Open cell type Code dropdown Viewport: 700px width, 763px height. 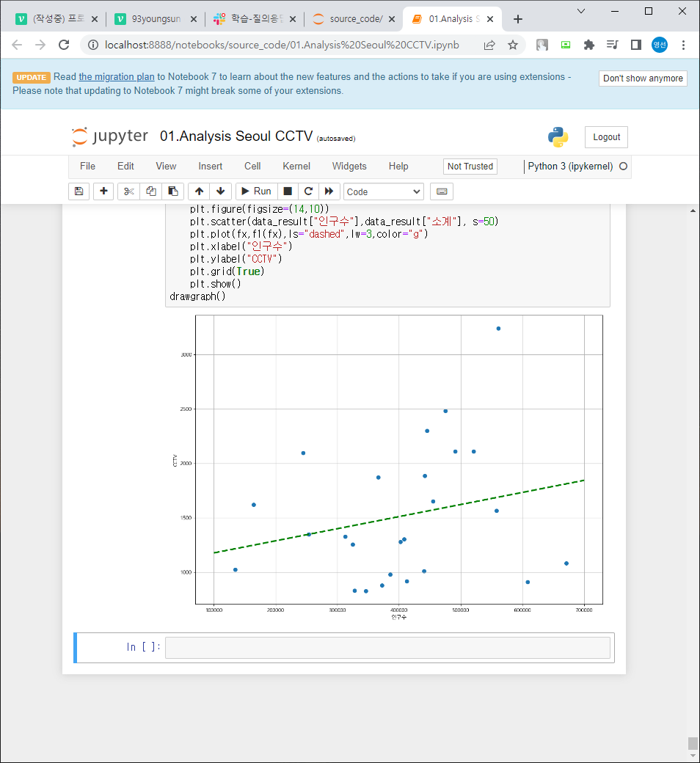click(x=384, y=191)
